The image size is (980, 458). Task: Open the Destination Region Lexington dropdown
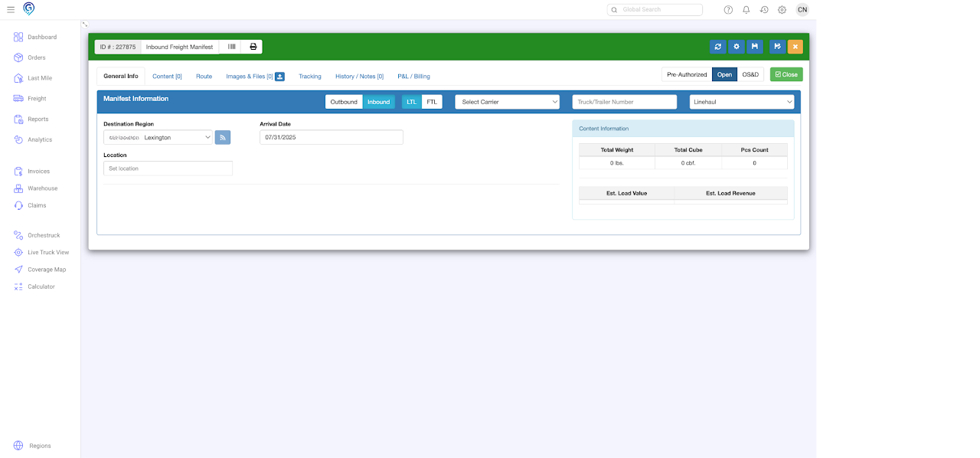[158, 137]
